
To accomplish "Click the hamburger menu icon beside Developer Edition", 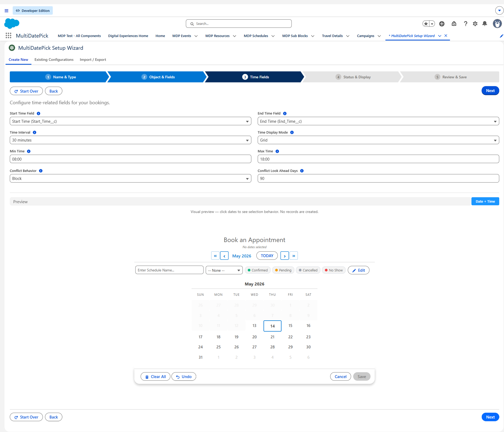I will tap(7, 11).
